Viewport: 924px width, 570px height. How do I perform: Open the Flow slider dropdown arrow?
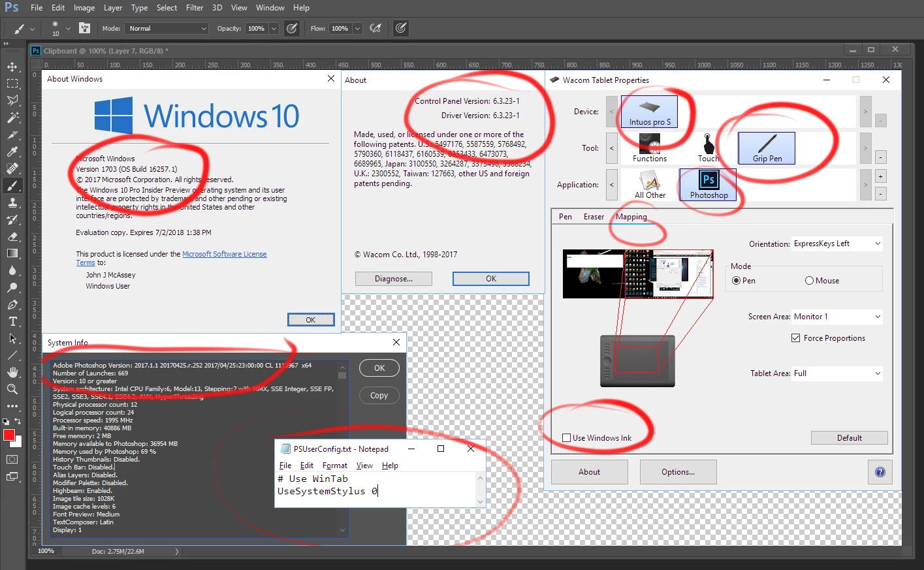point(357,29)
